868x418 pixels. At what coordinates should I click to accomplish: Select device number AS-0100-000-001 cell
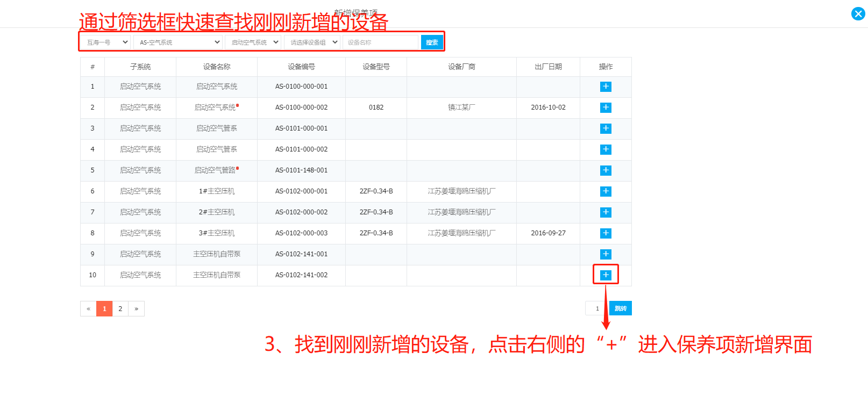301,87
